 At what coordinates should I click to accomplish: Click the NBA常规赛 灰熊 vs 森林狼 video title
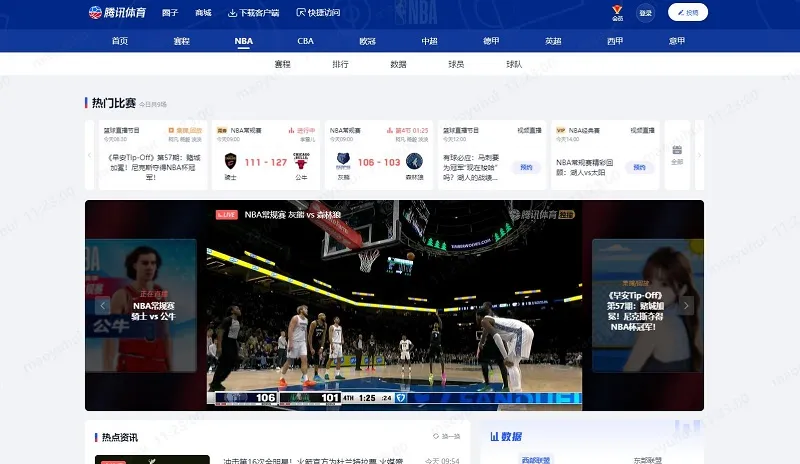point(292,215)
